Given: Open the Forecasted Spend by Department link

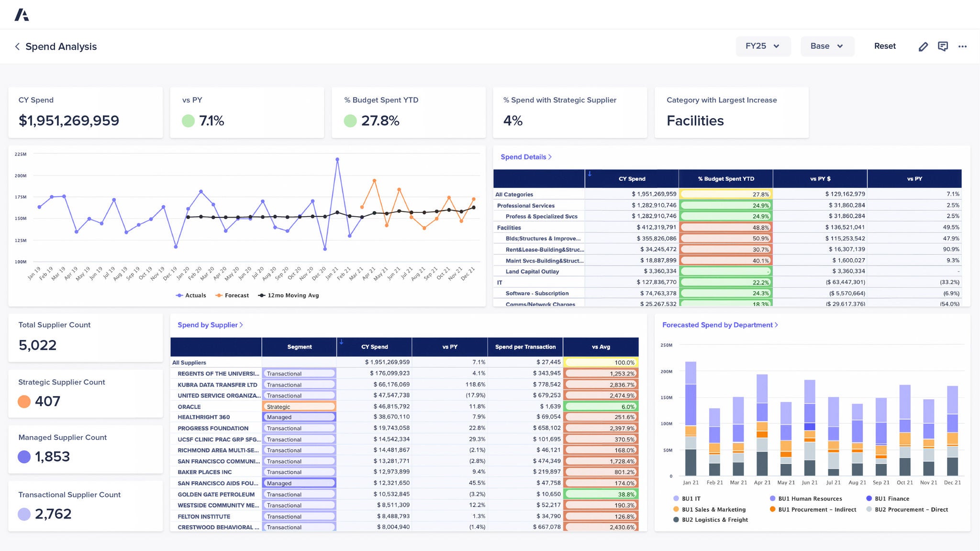Looking at the screenshot, I should 720,325.
